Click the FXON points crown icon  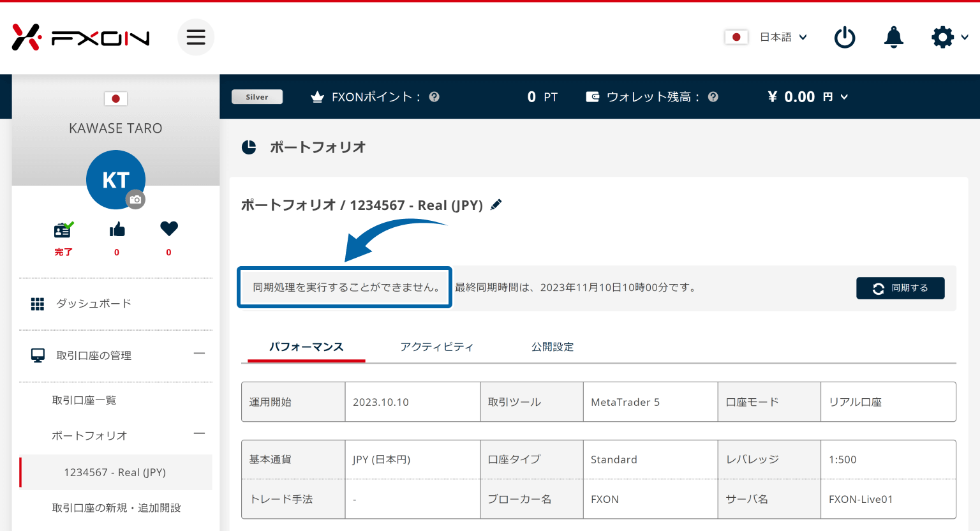pos(317,97)
